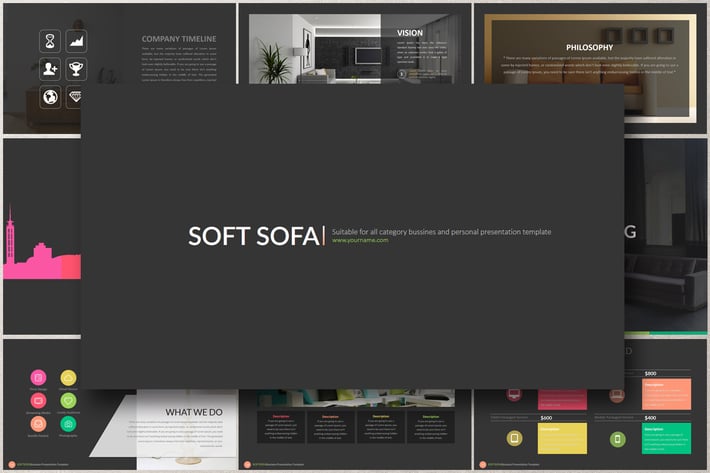Image resolution: width=710 pixels, height=473 pixels.
Task: Click the $800 price label
Action: pyautogui.click(x=651, y=373)
